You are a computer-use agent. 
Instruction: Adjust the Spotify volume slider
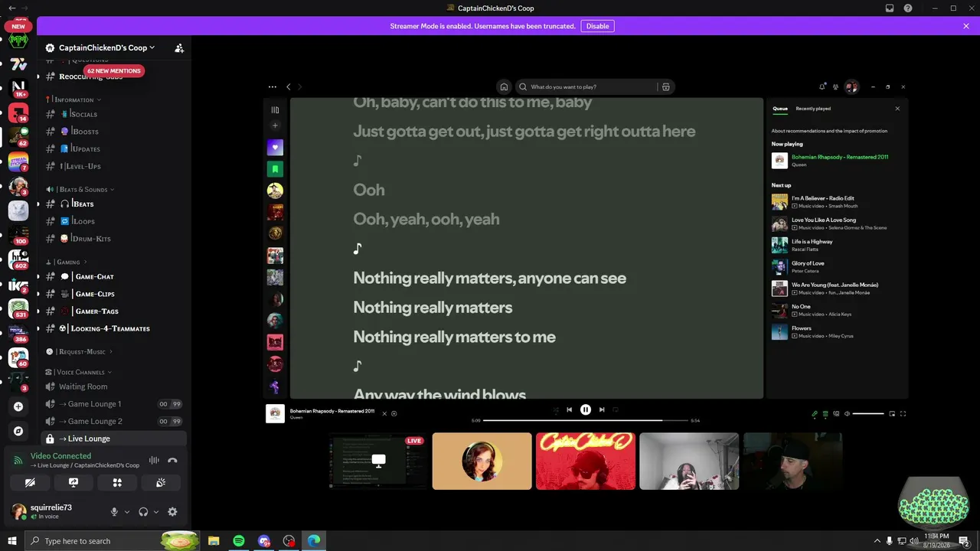point(868,414)
